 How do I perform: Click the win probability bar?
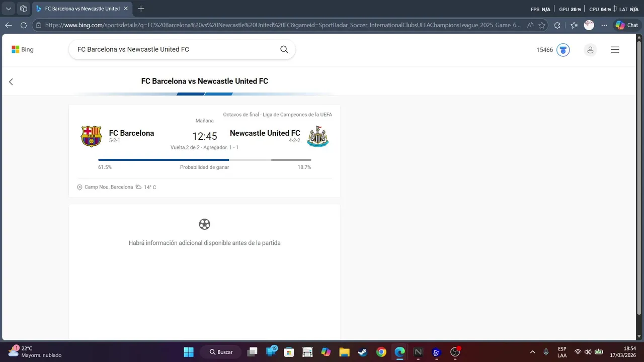pos(205,160)
